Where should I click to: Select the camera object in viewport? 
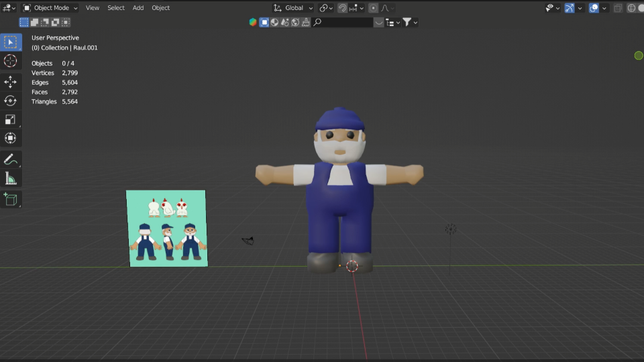(248, 241)
